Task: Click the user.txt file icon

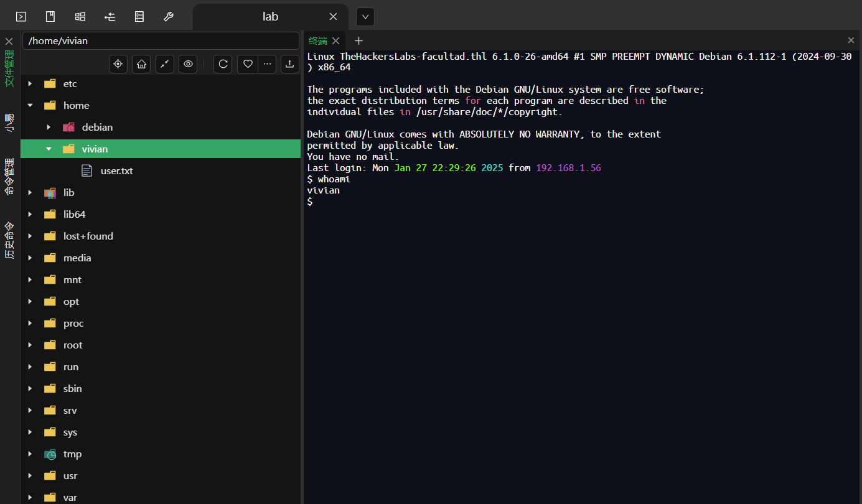Action: [88, 170]
